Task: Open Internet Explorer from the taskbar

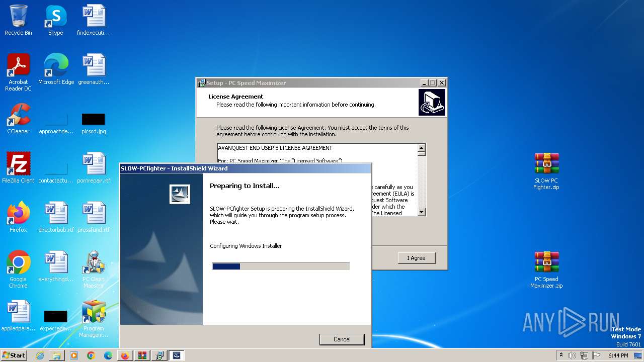Action: pyautogui.click(x=40, y=355)
